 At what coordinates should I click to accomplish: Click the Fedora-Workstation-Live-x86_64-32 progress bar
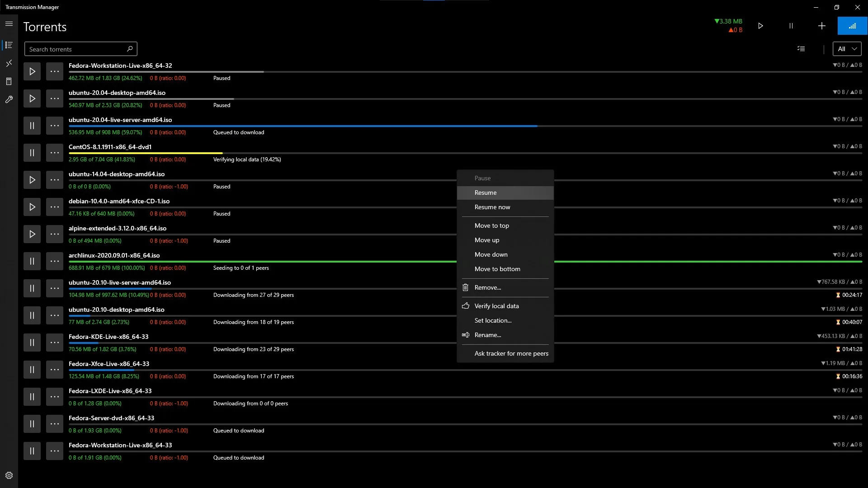[465, 72]
